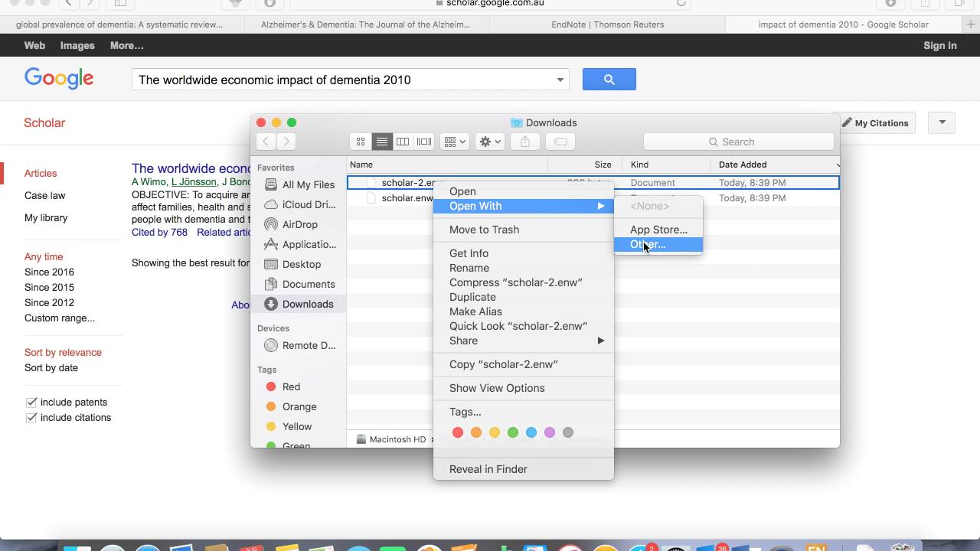Open AirDrop in Finder sidebar
Viewport: 980px width, 551px height.
click(x=299, y=224)
